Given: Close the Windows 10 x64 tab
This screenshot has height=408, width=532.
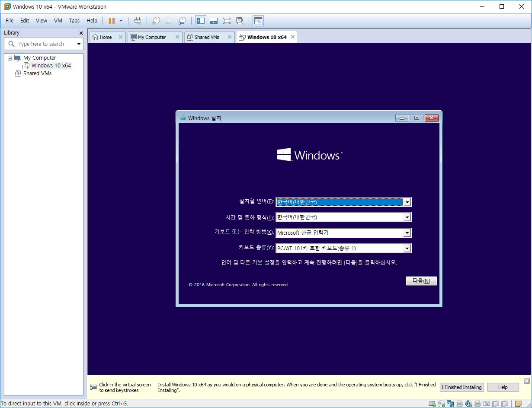Looking at the screenshot, I should click(293, 37).
